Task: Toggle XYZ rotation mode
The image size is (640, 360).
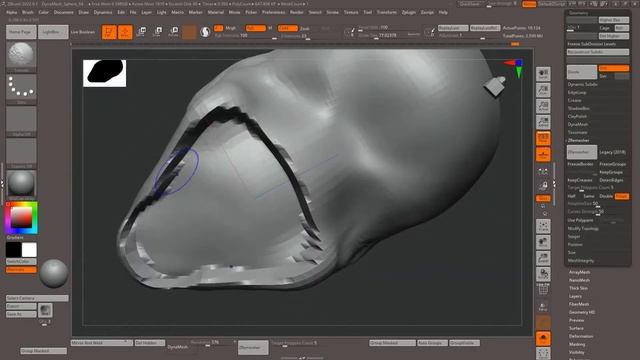Action: tap(543, 198)
